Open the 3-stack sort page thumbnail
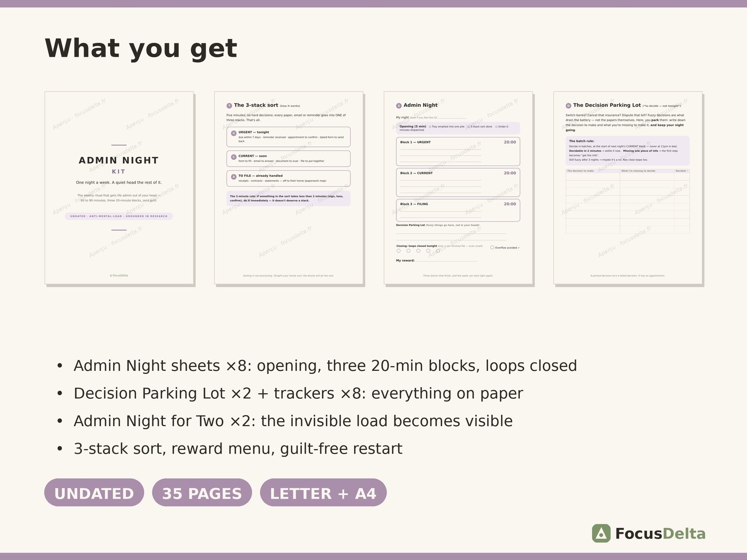This screenshot has width=747, height=560. point(289,188)
